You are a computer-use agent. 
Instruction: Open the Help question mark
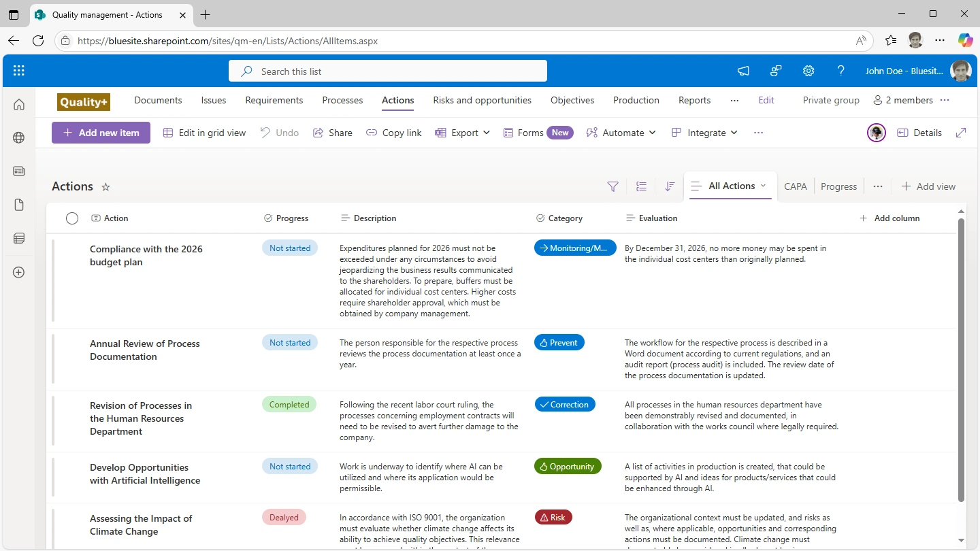coord(841,71)
